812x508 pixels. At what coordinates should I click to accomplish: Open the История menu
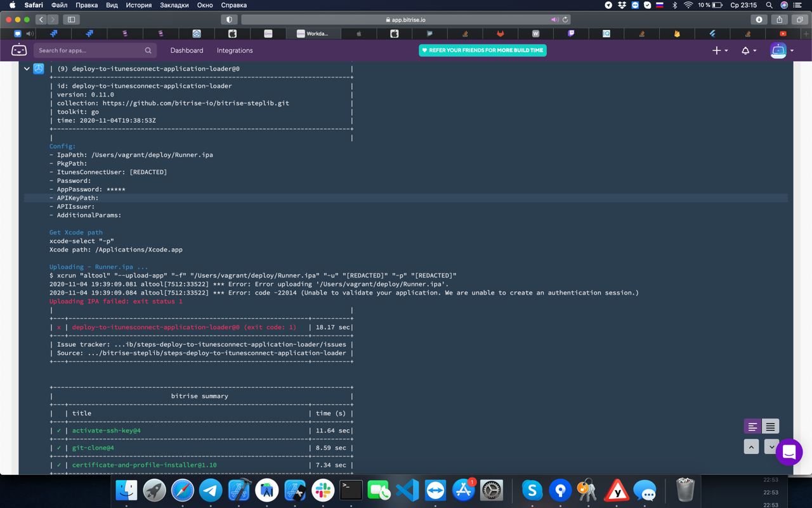(x=139, y=5)
